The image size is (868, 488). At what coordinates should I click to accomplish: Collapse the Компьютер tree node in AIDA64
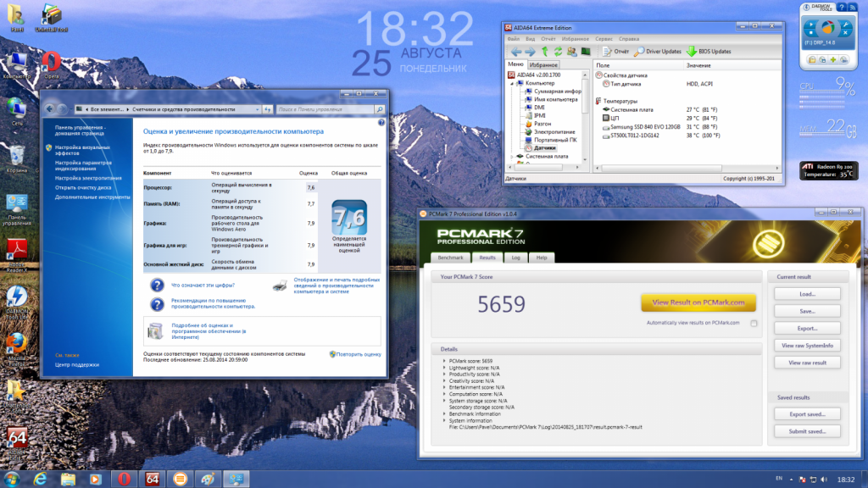click(x=511, y=83)
